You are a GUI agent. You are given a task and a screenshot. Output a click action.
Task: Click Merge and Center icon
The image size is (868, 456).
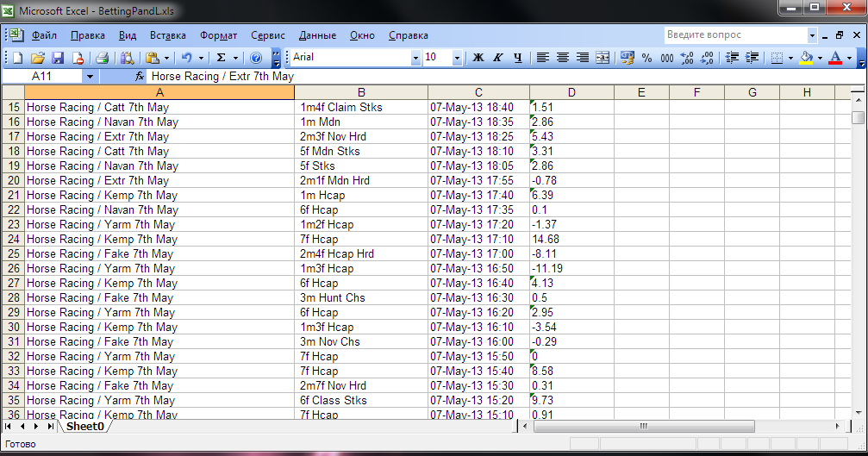(x=603, y=58)
